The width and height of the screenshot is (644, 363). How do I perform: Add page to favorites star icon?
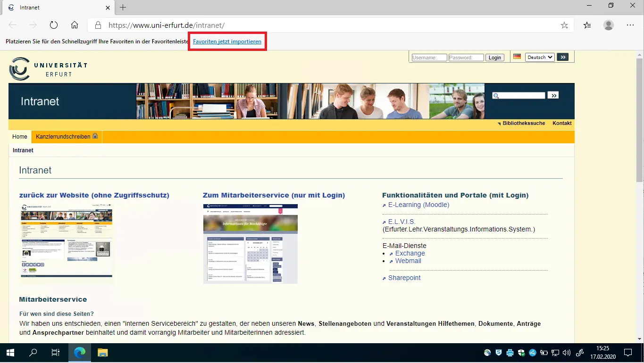pyautogui.click(x=564, y=25)
